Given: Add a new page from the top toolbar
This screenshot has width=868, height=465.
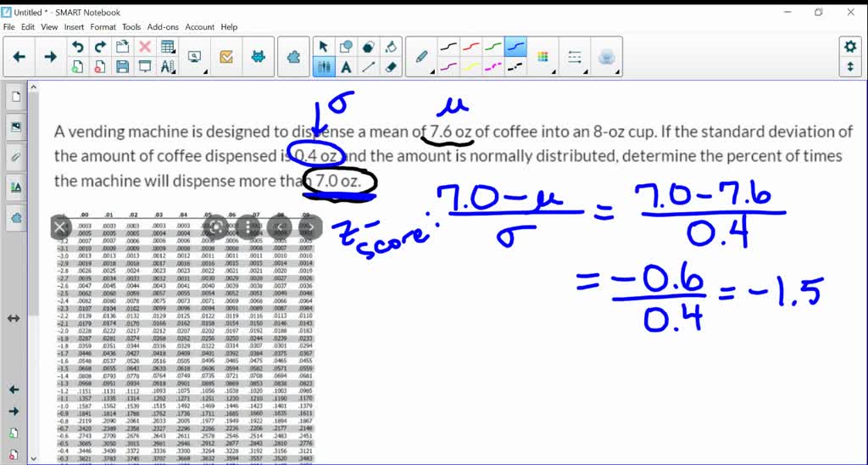Looking at the screenshot, I should 77,67.
